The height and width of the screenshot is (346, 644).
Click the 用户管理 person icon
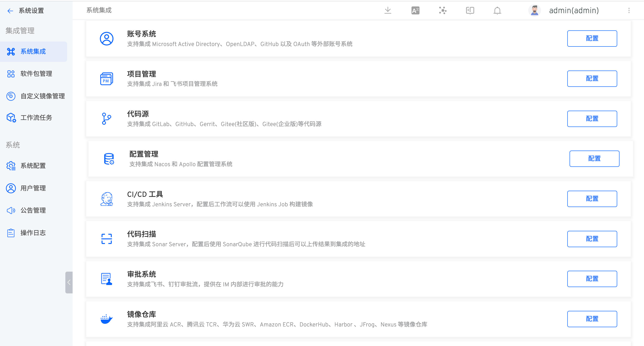pyautogui.click(x=11, y=188)
